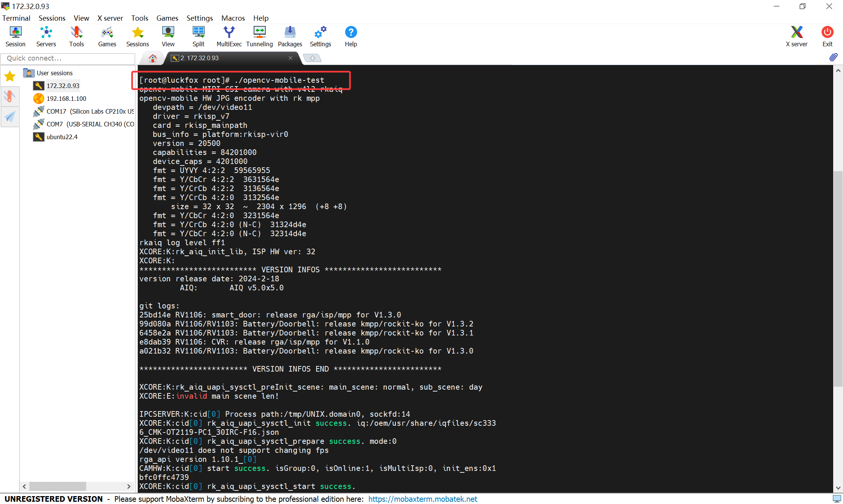Enable MultiExec mode

point(229,36)
